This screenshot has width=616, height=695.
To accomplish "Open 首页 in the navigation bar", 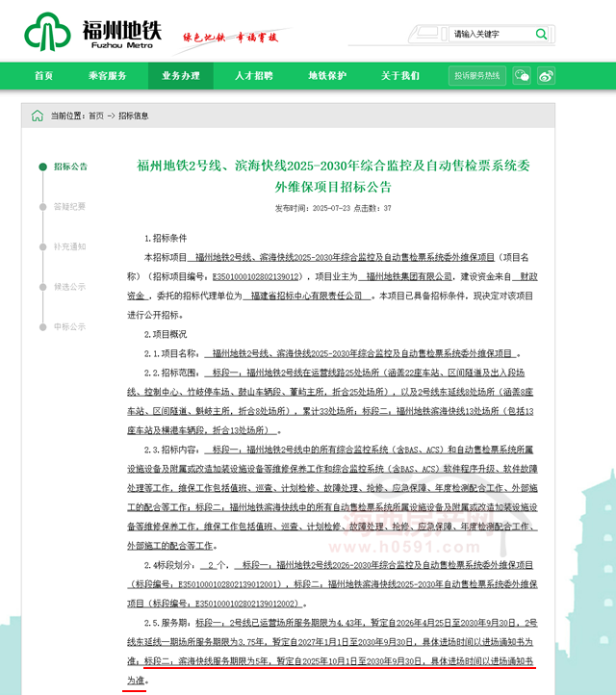I will (44, 76).
